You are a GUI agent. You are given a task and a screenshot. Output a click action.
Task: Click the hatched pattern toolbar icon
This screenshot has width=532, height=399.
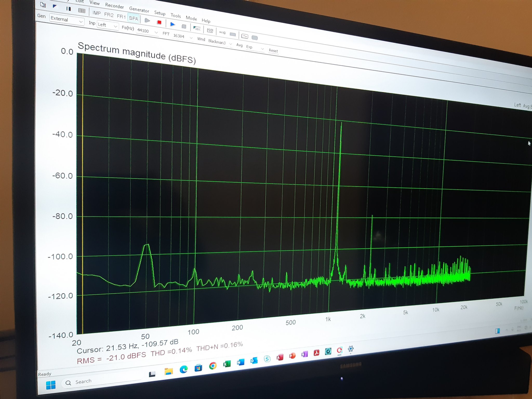[210, 31]
